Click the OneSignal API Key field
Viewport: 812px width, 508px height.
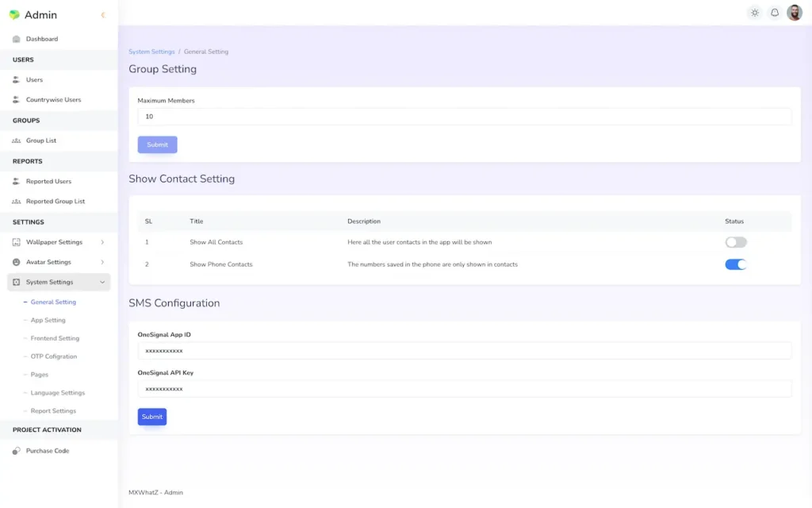(465, 389)
